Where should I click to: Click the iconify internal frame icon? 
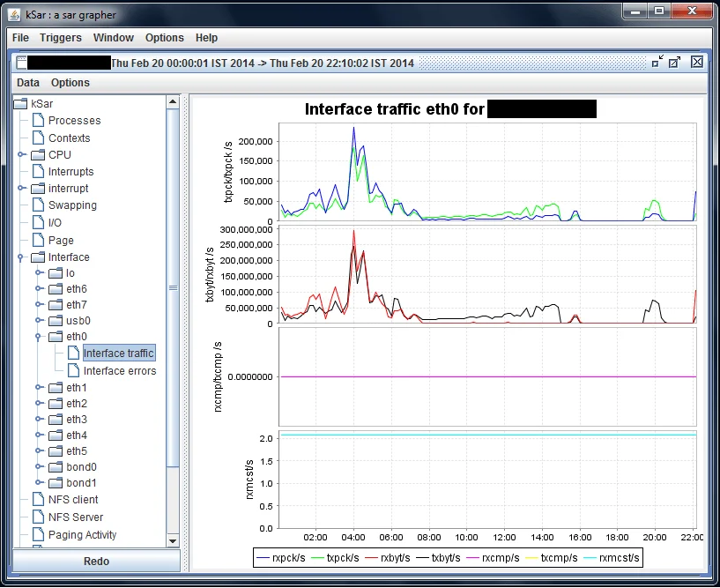coord(657,62)
